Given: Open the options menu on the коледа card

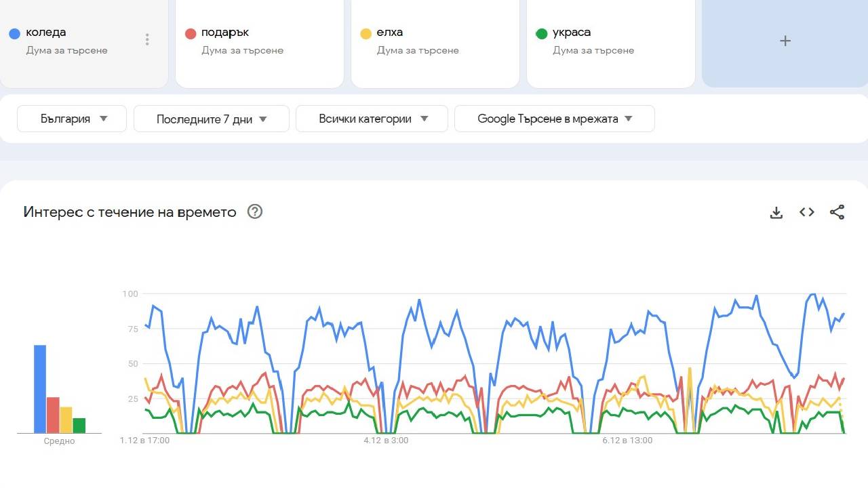Looking at the screenshot, I should [147, 39].
